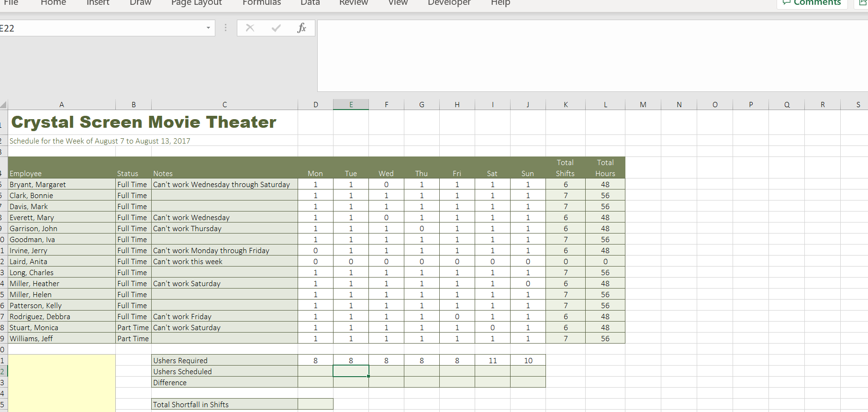Select the cell 'Patterson, Kelly'

62,305
